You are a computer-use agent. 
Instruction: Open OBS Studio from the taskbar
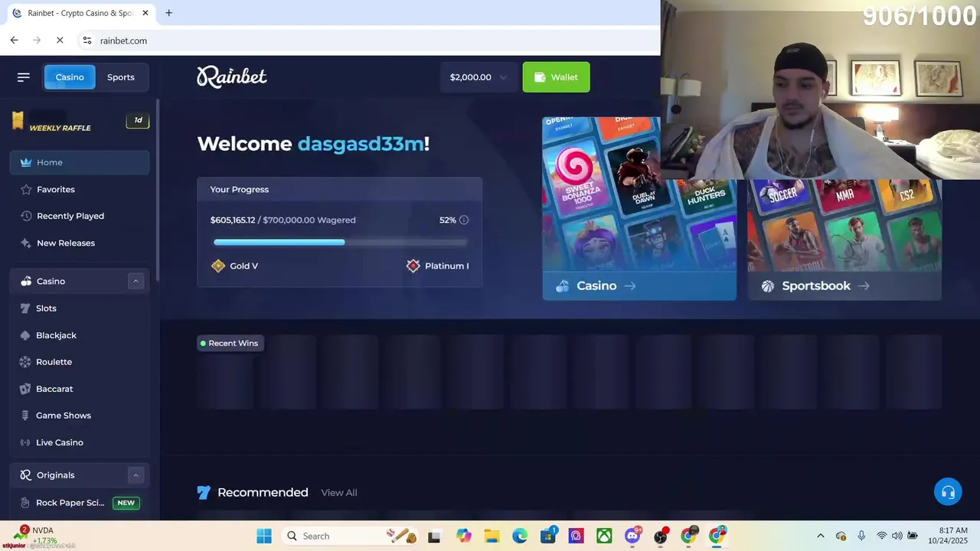[661, 536]
